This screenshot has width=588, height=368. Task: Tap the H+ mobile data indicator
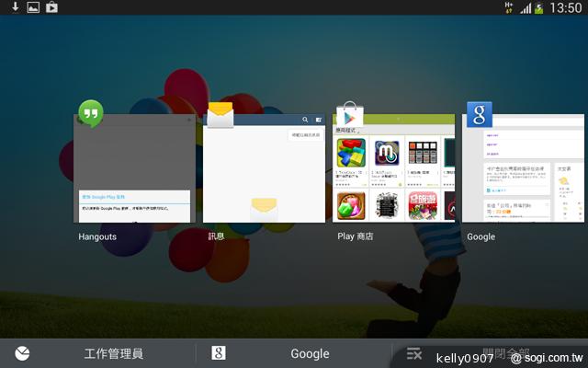[x=509, y=7]
